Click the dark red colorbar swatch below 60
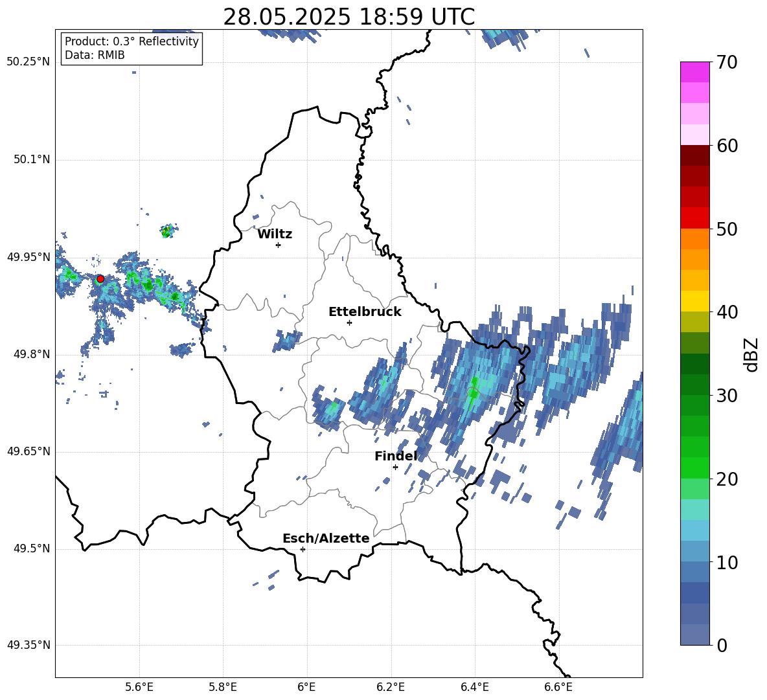 point(694,155)
